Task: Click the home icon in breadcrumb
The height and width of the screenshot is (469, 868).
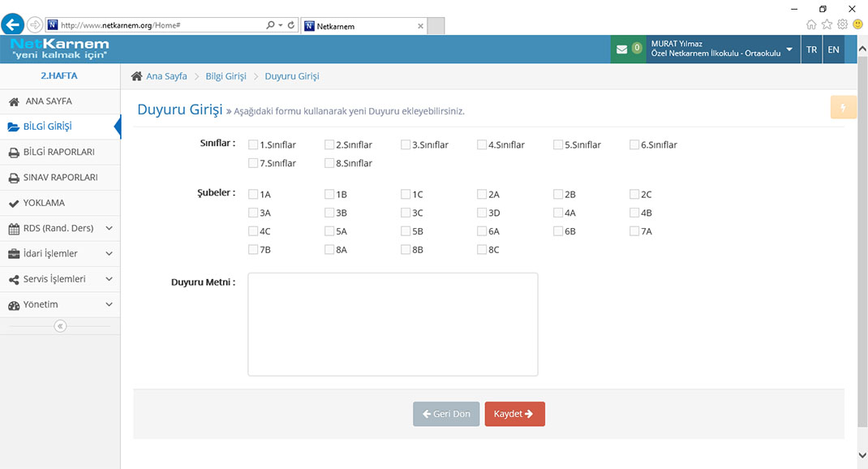Action: [x=137, y=76]
